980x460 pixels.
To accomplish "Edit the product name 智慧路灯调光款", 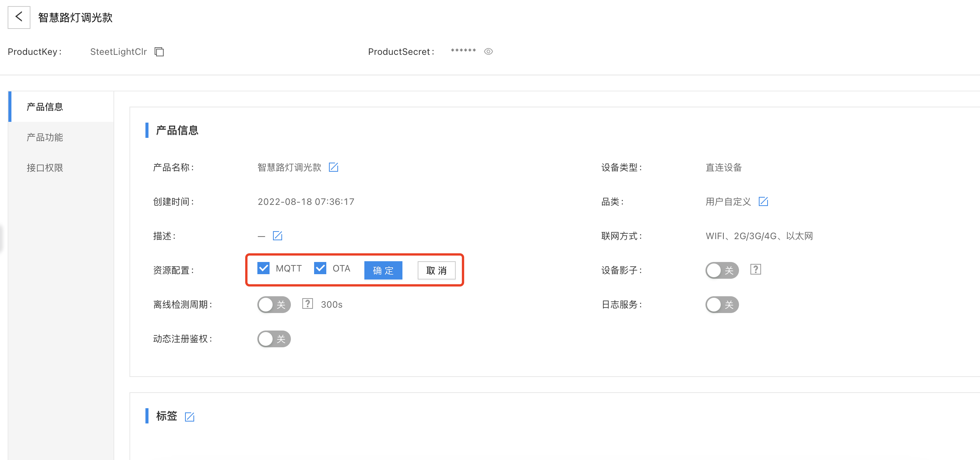I will 334,167.
